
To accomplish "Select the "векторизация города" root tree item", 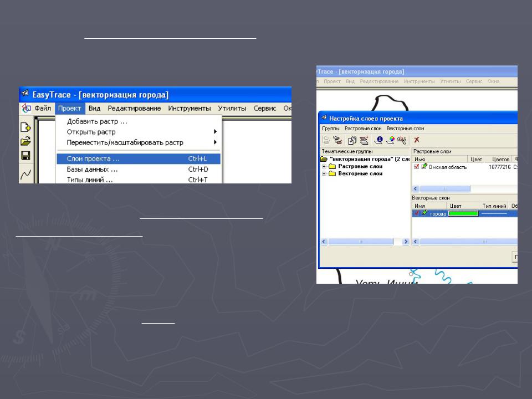I will (370, 159).
